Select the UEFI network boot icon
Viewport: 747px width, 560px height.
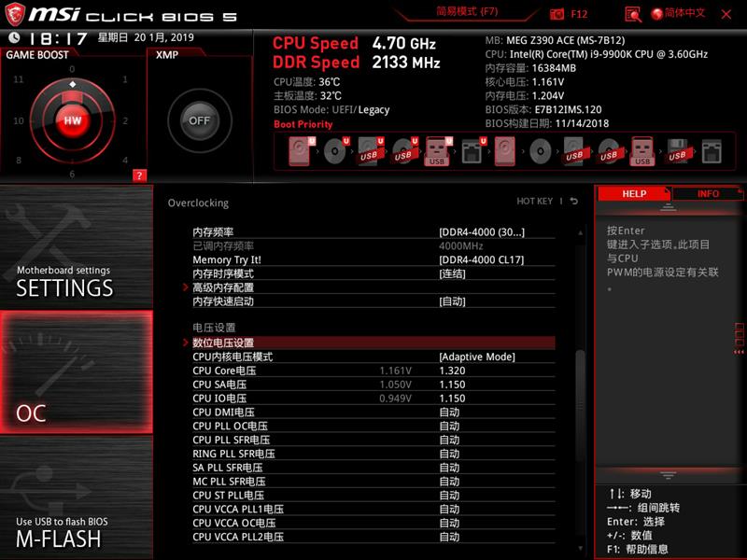(473, 151)
